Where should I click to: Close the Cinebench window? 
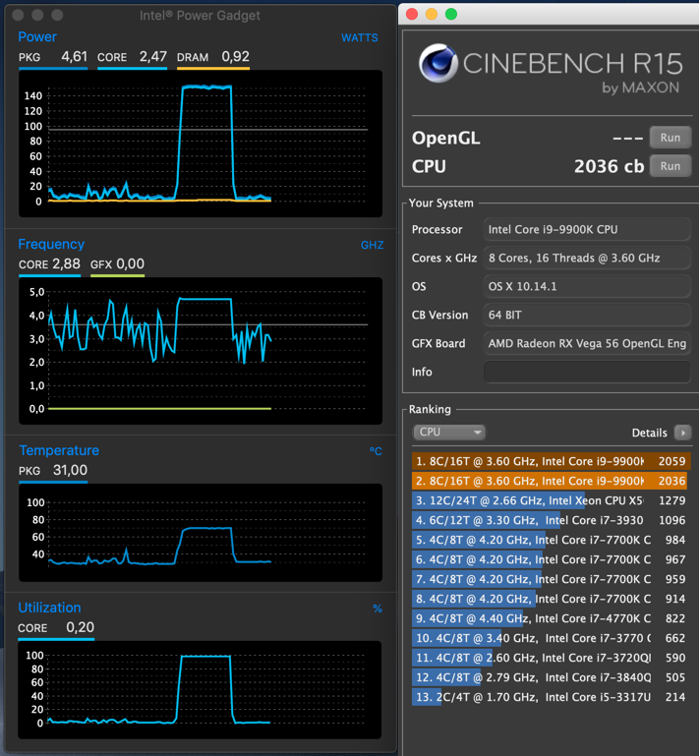pos(412,14)
